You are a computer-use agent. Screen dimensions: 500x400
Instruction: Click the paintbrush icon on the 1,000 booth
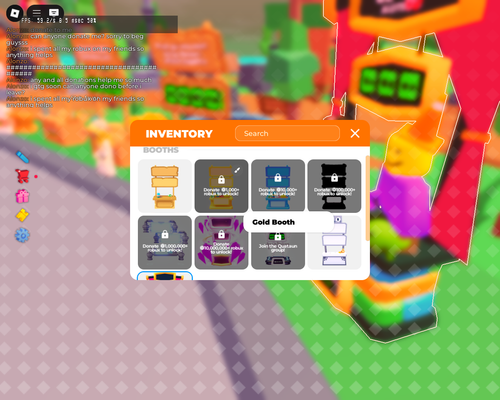click(237, 170)
